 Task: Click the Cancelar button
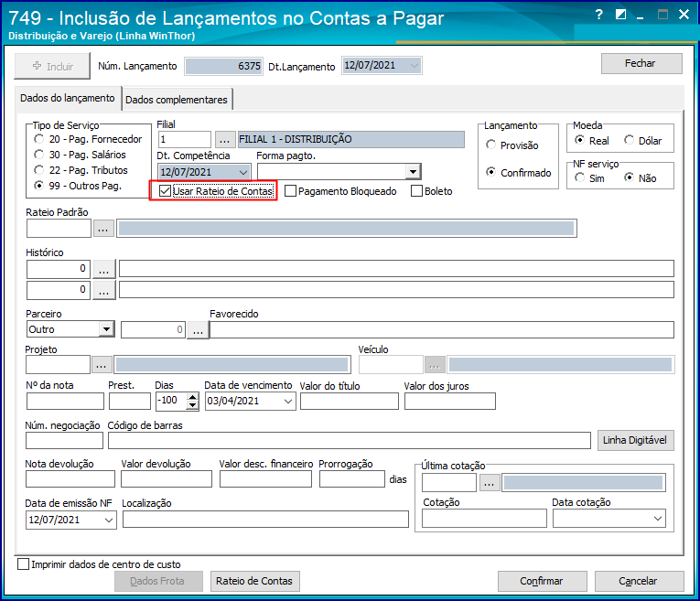click(x=639, y=581)
